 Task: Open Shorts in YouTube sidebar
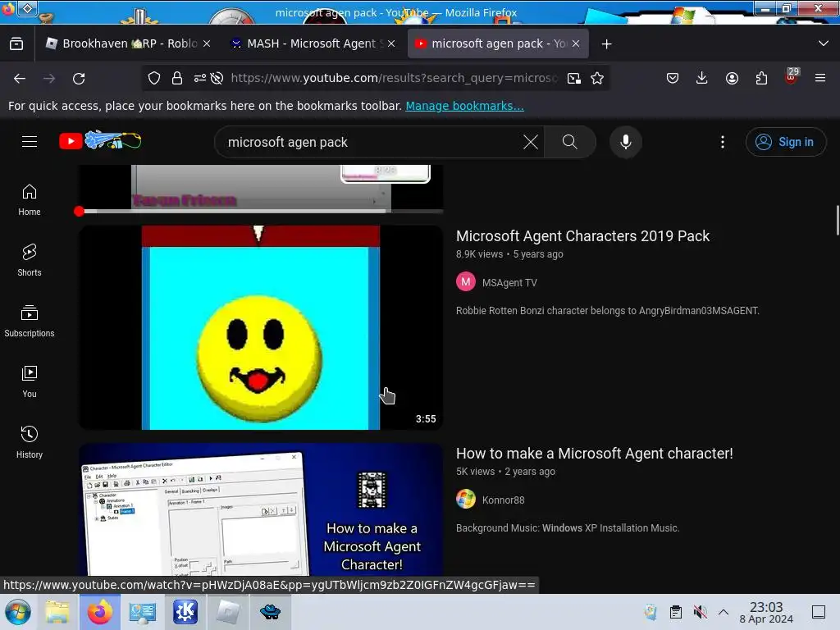pyautogui.click(x=30, y=260)
